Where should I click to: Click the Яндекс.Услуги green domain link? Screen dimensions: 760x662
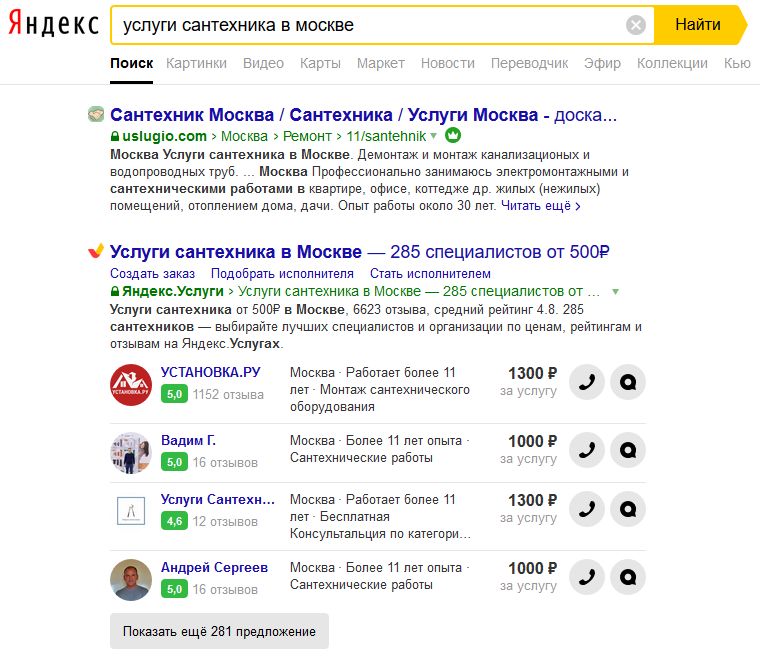pos(173,291)
